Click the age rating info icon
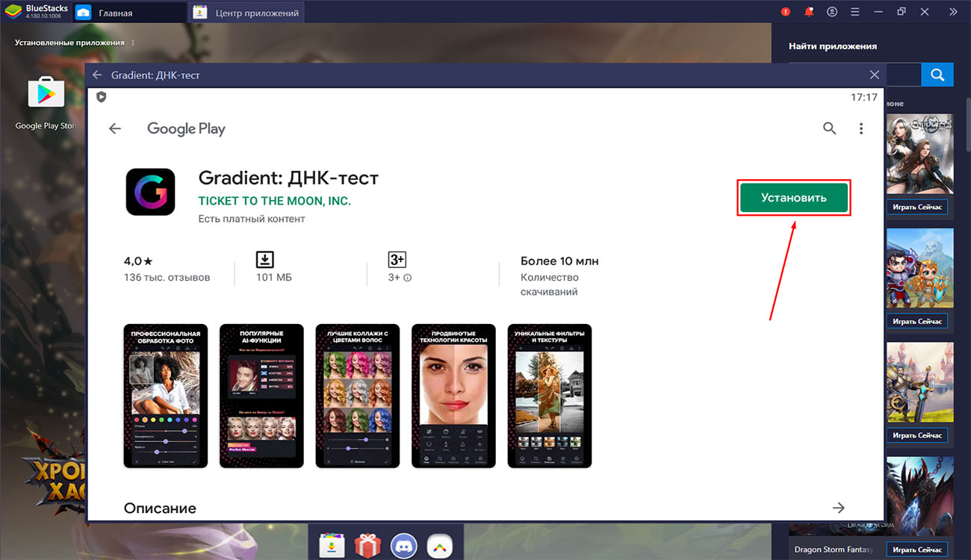Viewport: 971px width, 560px height. (x=408, y=278)
